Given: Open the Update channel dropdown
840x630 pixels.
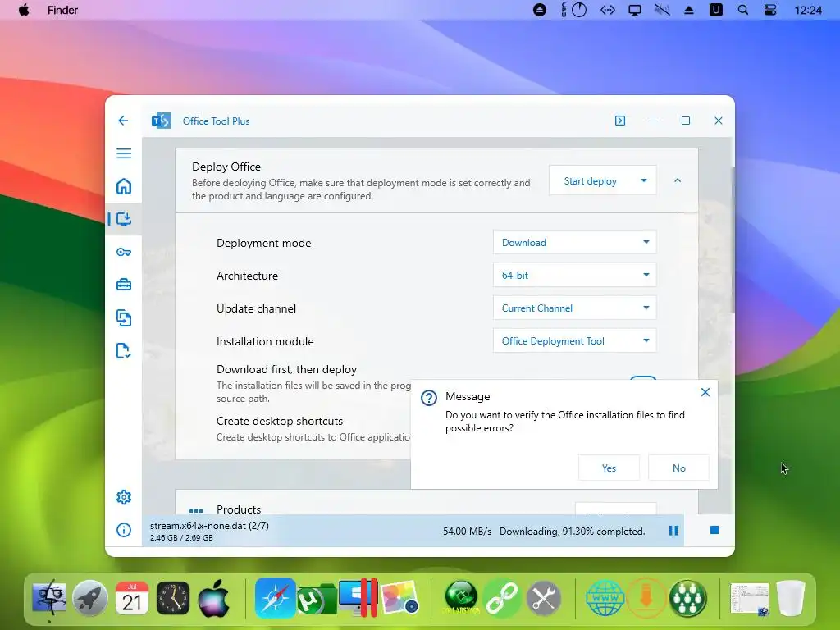Looking at the screenshot, I should click(x=575, y=308).
